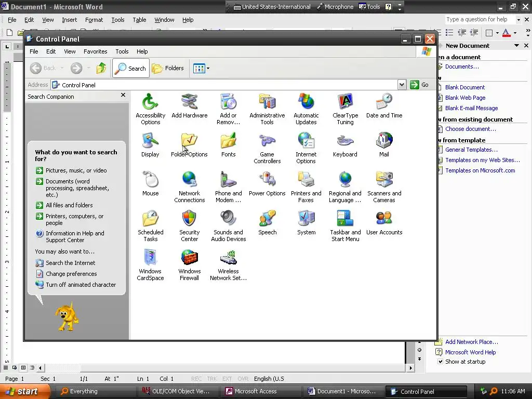Viewport: 532px width, 399px height.
Task: Click the Up folder toolbar button
Action: (x=101, y=68)
